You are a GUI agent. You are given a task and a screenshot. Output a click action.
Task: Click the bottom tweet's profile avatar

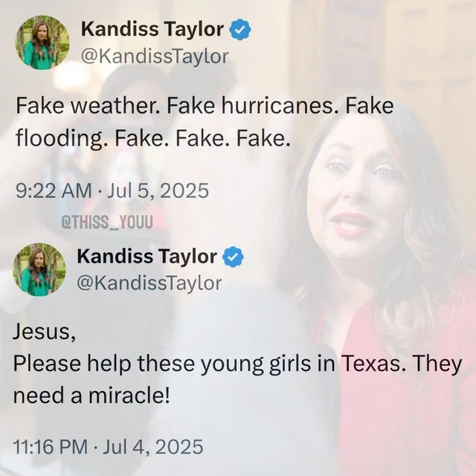[39, 269]
